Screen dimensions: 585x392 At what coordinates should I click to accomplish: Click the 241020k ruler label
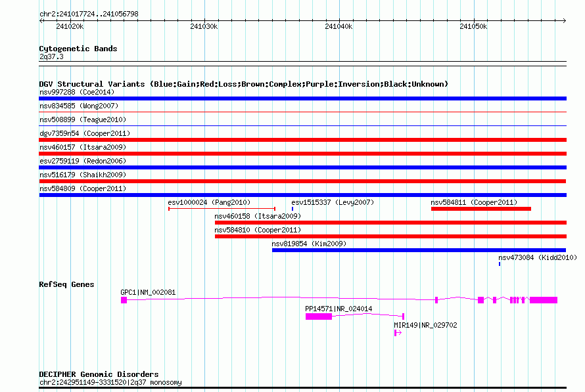pyautogui.click(x=70, y=26)
